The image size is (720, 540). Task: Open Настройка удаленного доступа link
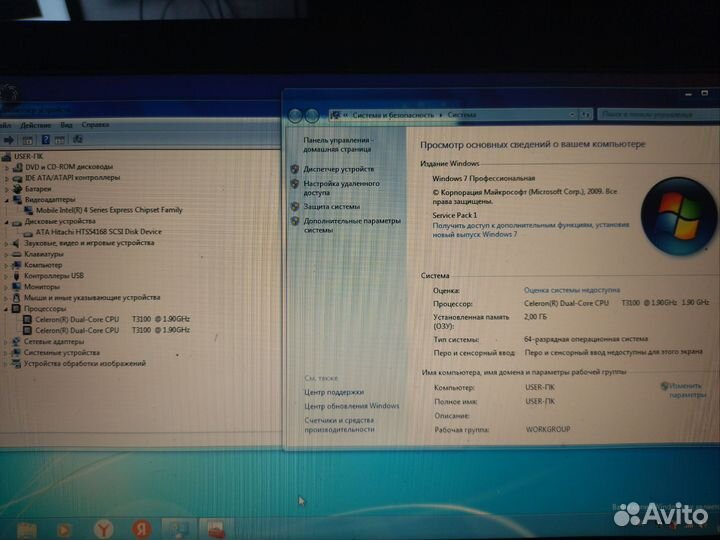point(342,188)
